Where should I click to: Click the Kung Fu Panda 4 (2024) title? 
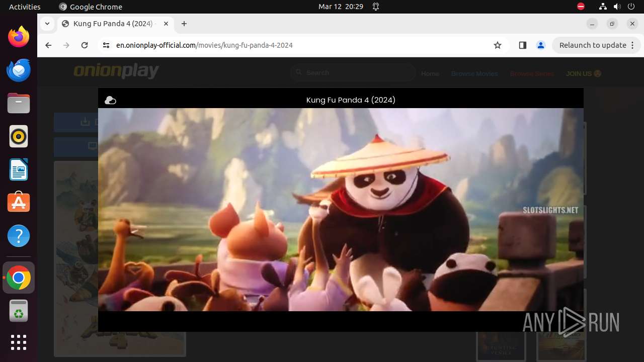click(x=351, y=100)
